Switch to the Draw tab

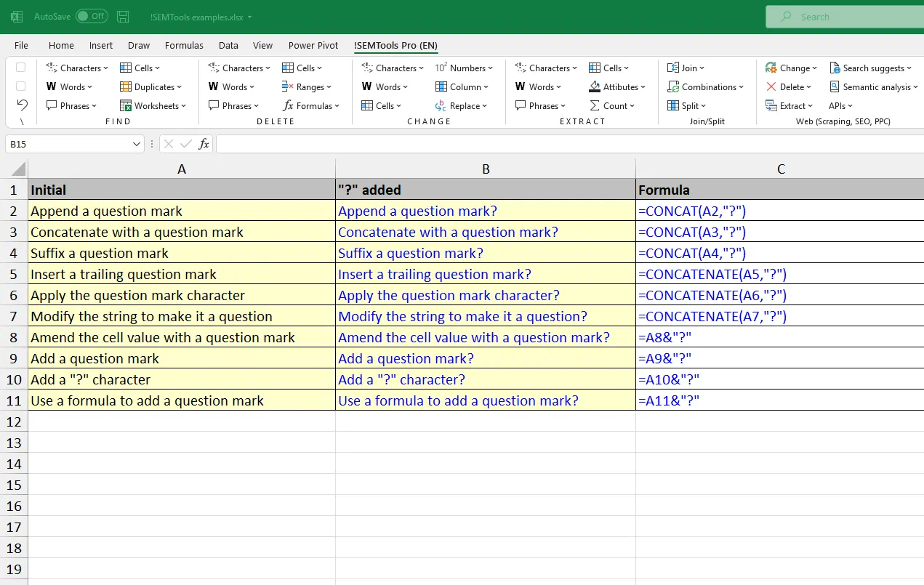tap(139, 45)
